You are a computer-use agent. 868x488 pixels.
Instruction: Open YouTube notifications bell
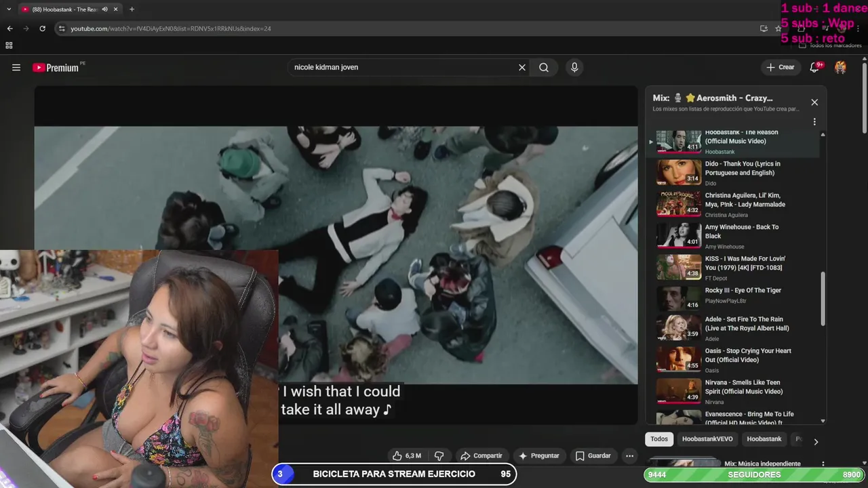tap(814, 67)
